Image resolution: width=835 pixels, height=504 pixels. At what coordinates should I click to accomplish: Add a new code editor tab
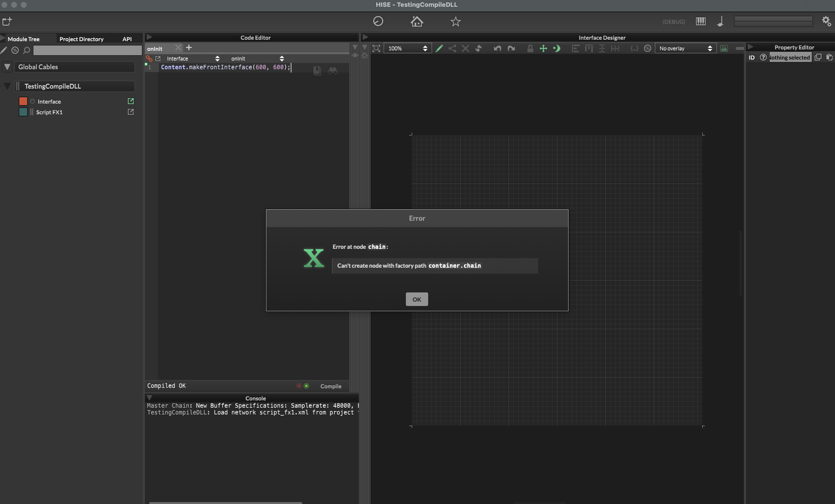point(189,47)
